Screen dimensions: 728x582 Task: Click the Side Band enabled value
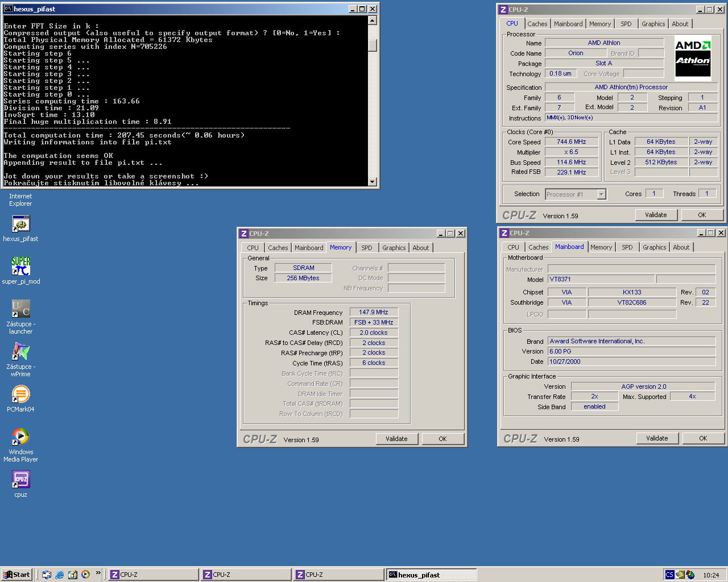[594, 406]
